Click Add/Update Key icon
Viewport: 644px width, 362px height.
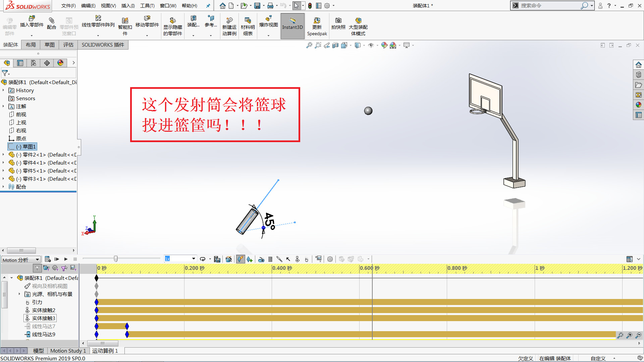[x=250, y=259]
